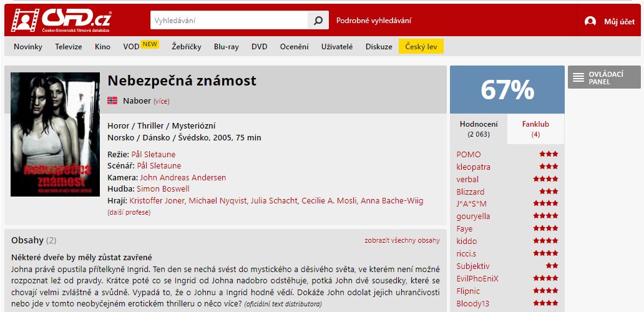Viewport: 644px width, 312px height.
Task: Open Můj účet account menu
Action: 619,22
